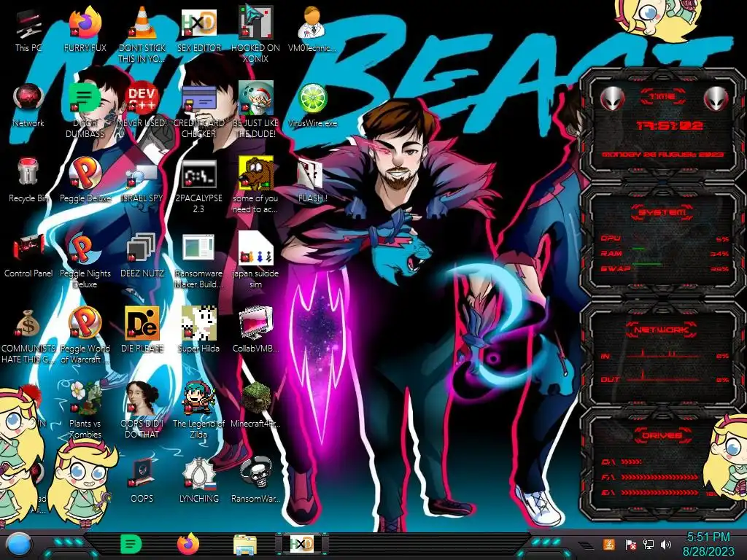This screenshot has width=747, height=560.
Task: Open the green app in taskbar
Action: pyautogui.click(x=131, y=544)
